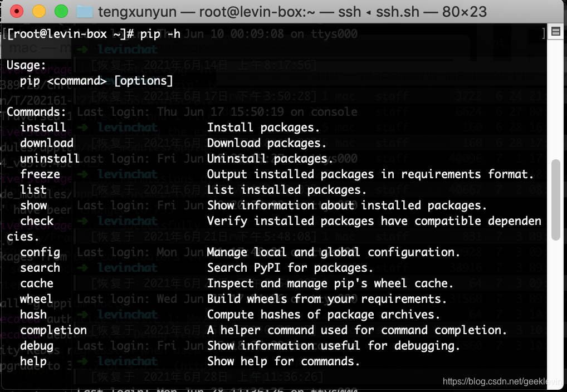Click 'Build wheels from your requirements.'
The height and width of the screenshot is (392, 567).
click(x=327, y=299)
